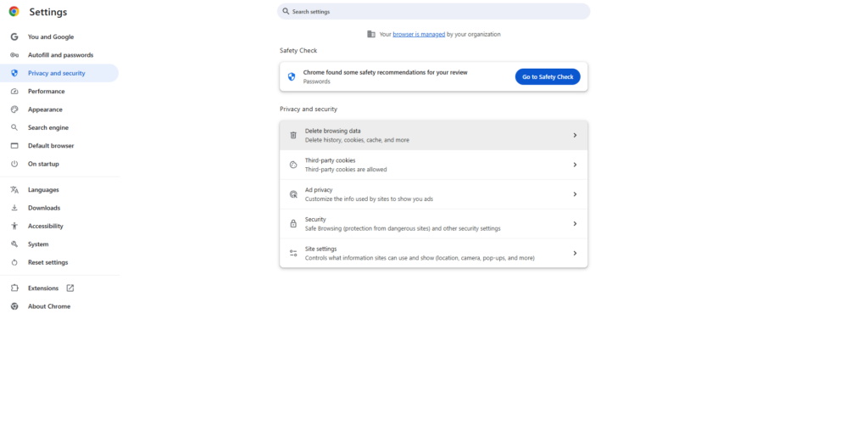
Task: Go to the Downloads settings page
Action: (44, 208)
